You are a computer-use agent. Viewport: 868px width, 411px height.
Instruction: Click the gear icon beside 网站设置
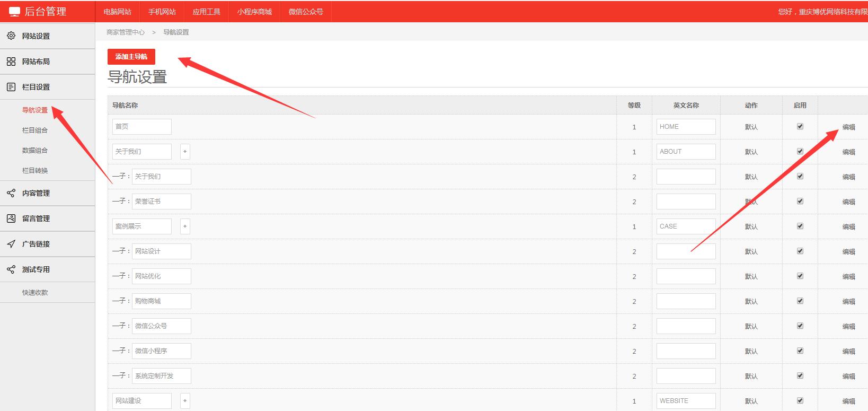11,36
